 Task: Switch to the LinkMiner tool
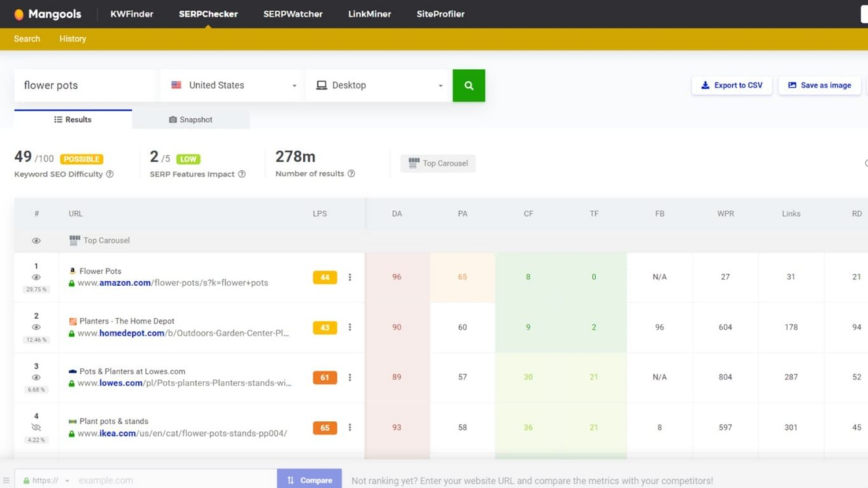(370, 14)
